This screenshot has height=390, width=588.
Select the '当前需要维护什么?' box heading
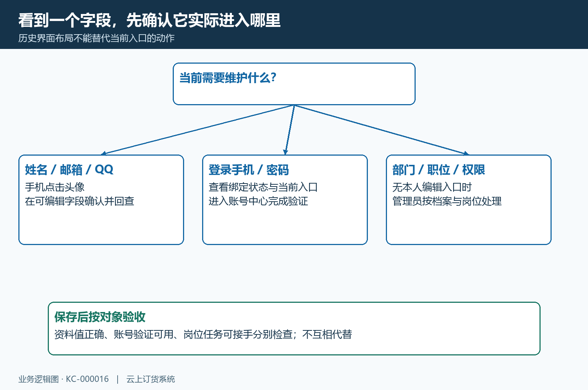(227, 78)
